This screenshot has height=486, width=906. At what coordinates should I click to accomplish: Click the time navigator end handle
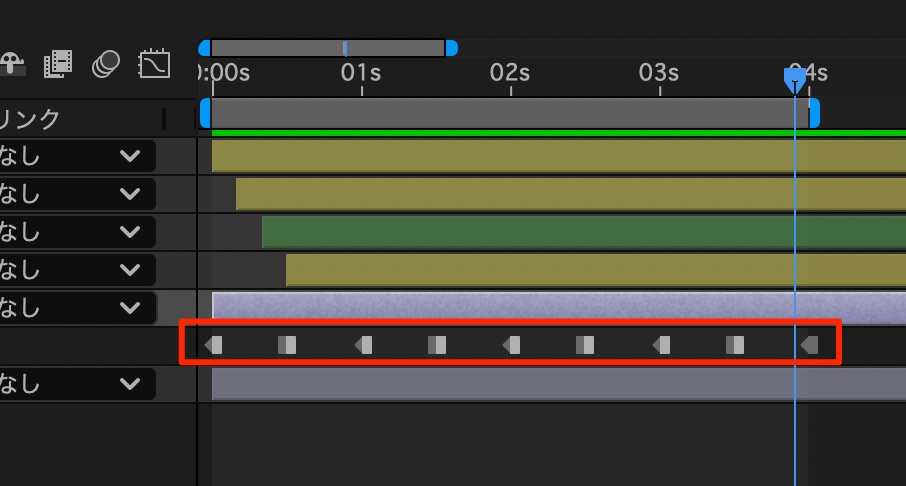tap(451, 48)
